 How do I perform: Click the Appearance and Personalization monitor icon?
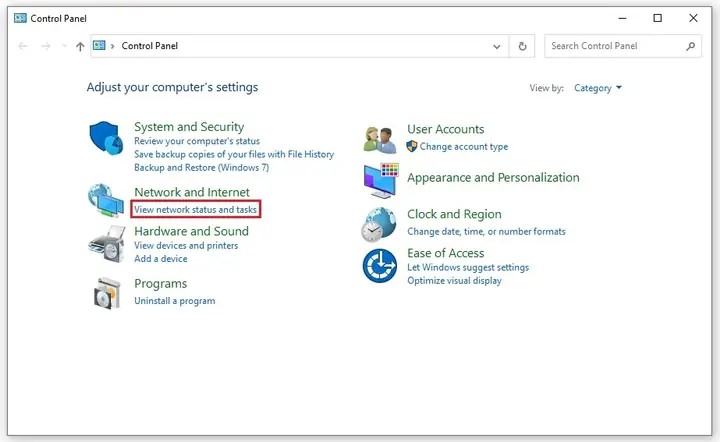tap(381, 180)
